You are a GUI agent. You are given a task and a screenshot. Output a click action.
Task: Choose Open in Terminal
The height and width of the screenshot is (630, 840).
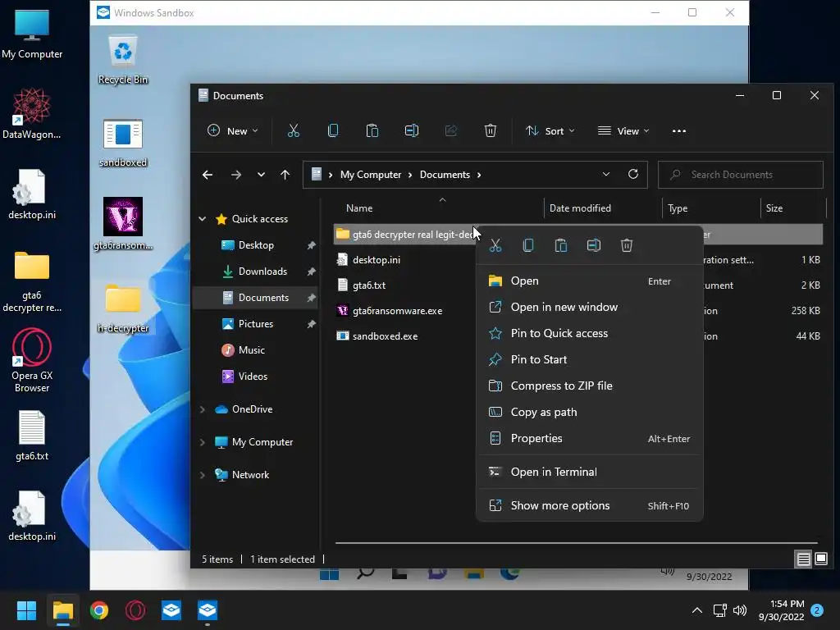589,472
